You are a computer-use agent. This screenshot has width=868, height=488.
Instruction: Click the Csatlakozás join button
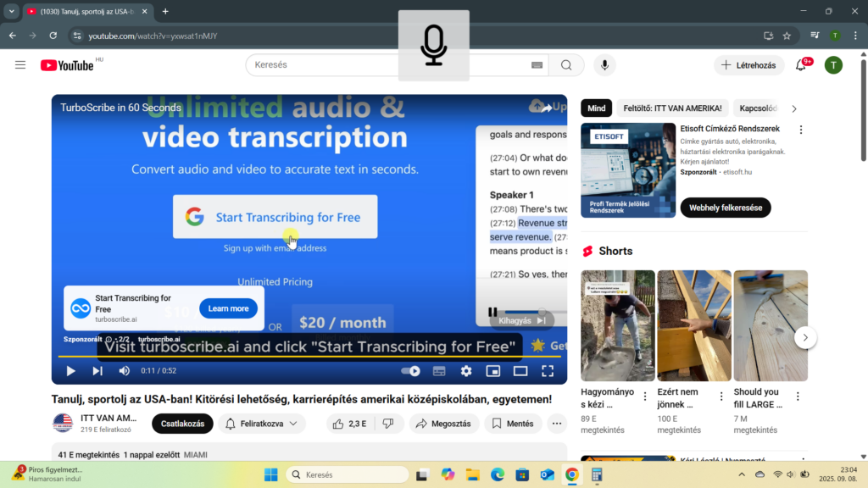[x=183, y=424]
